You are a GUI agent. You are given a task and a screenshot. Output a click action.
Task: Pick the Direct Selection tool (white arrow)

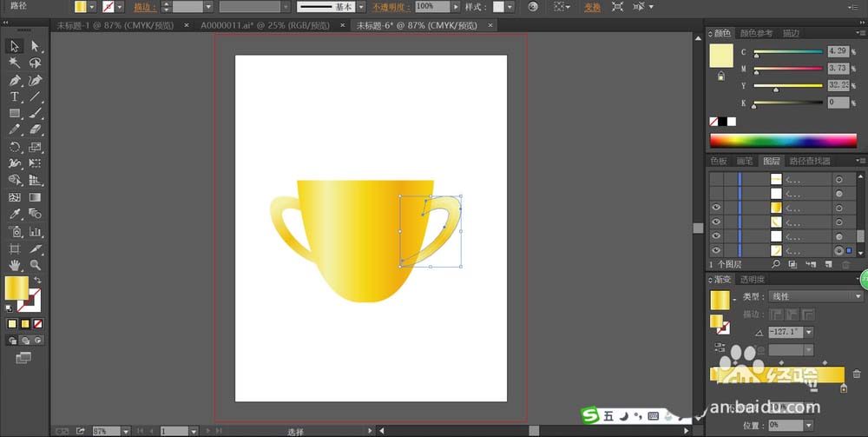[x=36, y=46]
